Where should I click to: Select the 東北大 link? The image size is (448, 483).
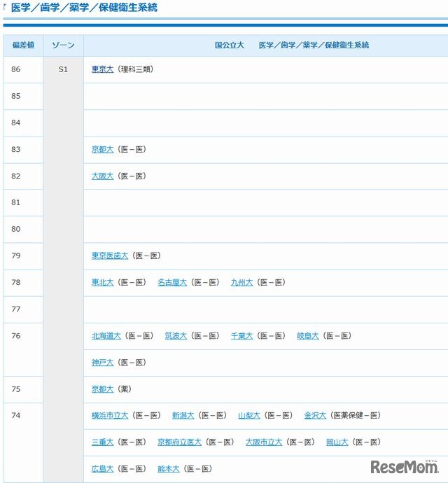(103, 282)
